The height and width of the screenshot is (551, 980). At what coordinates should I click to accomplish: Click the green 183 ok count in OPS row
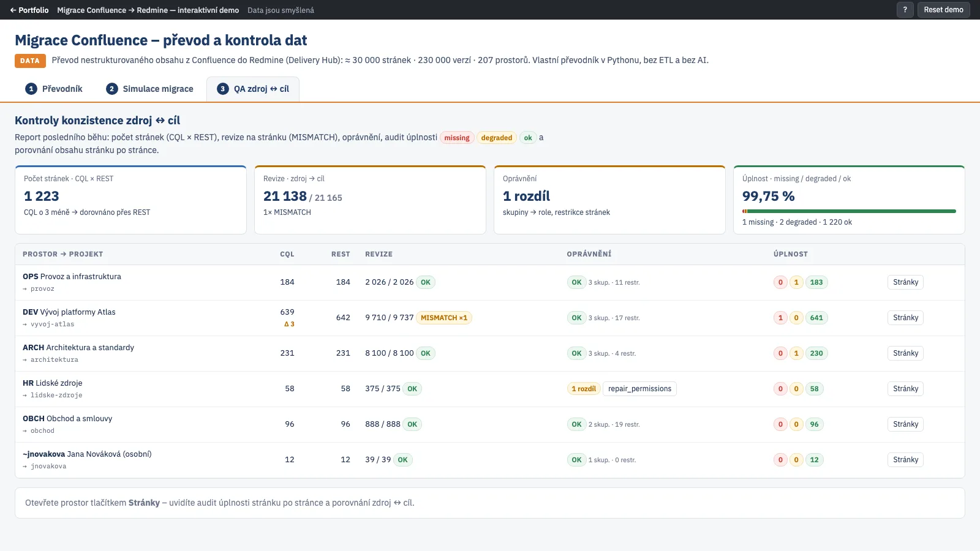(816, 282)
